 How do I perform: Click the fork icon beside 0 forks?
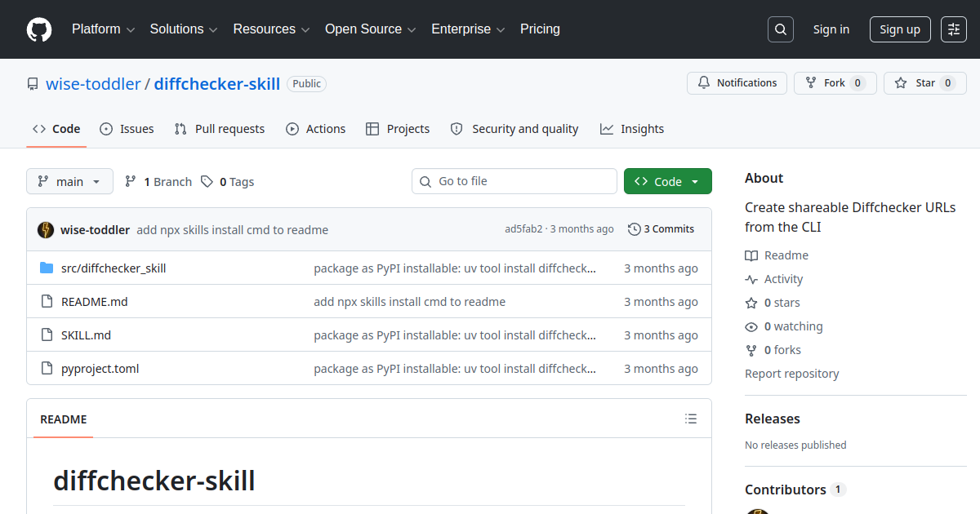pos(751,350)
